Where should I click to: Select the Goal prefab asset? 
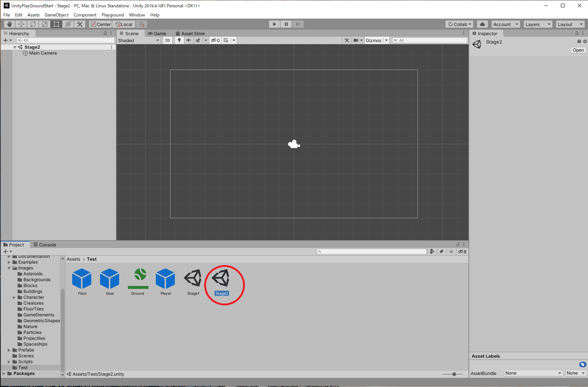click(x=110, y=282)
